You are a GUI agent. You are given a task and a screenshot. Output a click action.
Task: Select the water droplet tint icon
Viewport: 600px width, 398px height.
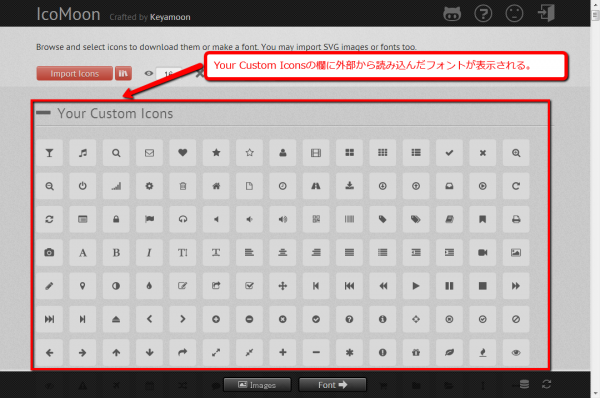pyautogui.click(x=149, y=286)
